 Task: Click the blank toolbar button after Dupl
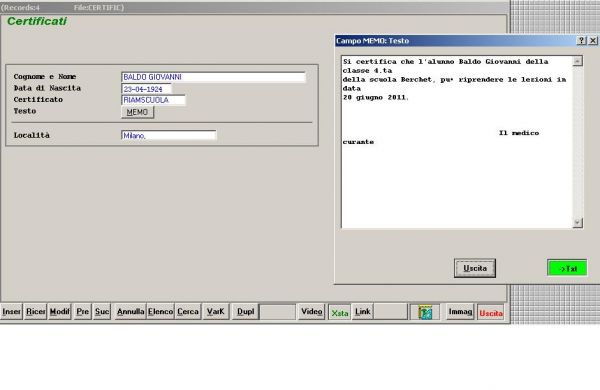coord(278,312)
